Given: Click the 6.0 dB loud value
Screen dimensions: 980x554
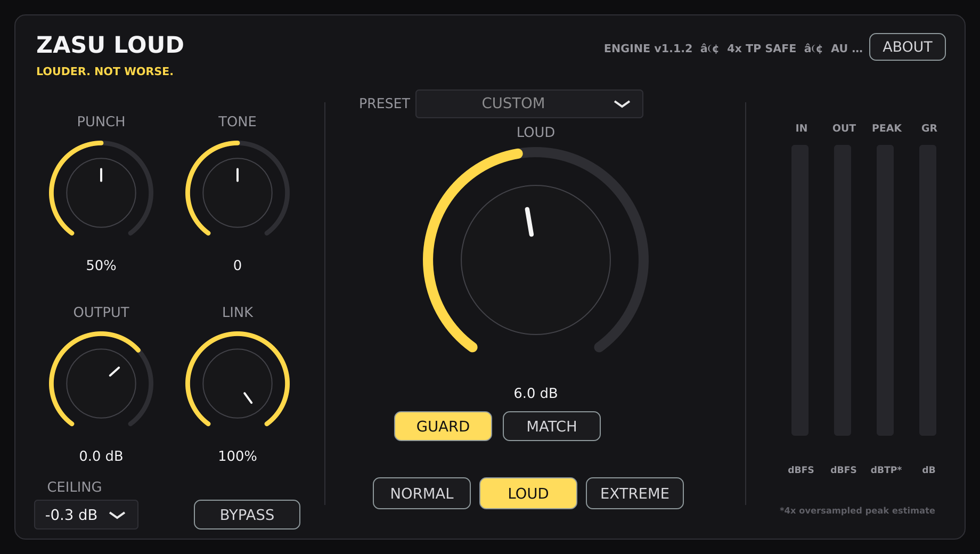Looking at the screenshot, I should 536,393.
